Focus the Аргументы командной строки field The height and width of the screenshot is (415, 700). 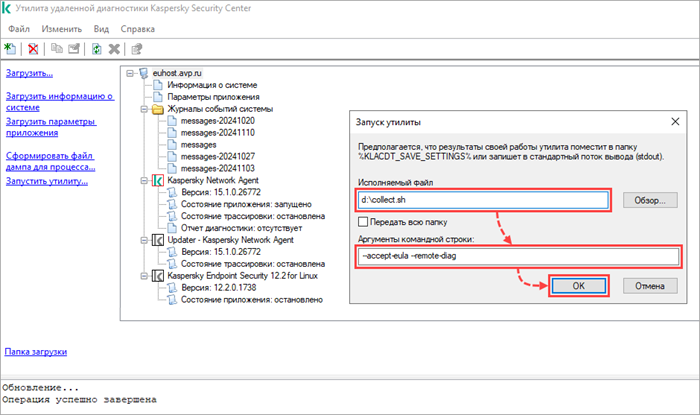point(518,256)
